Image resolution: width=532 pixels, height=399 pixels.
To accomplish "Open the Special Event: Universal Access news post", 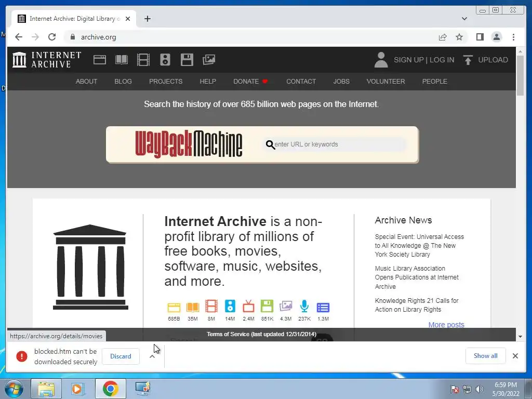I will [x=419, y=245].
